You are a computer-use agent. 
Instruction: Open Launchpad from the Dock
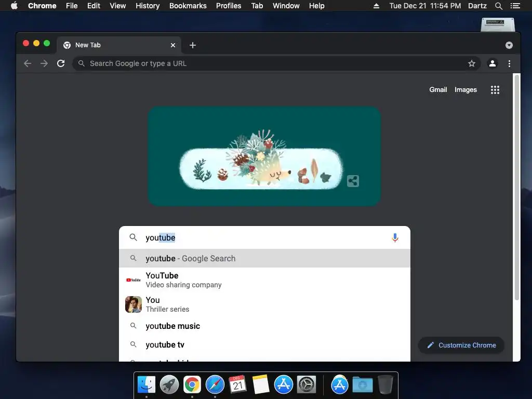[169, 385]
